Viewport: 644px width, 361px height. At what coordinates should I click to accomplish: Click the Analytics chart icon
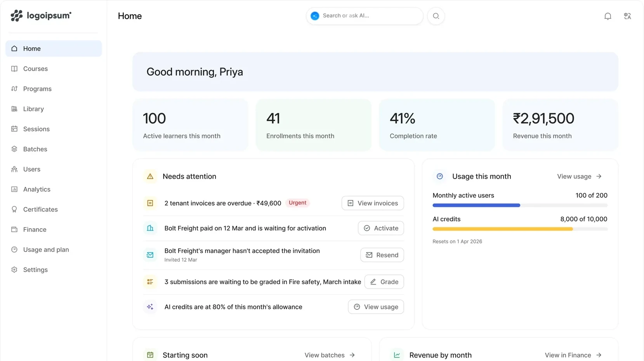pos(14,189)
